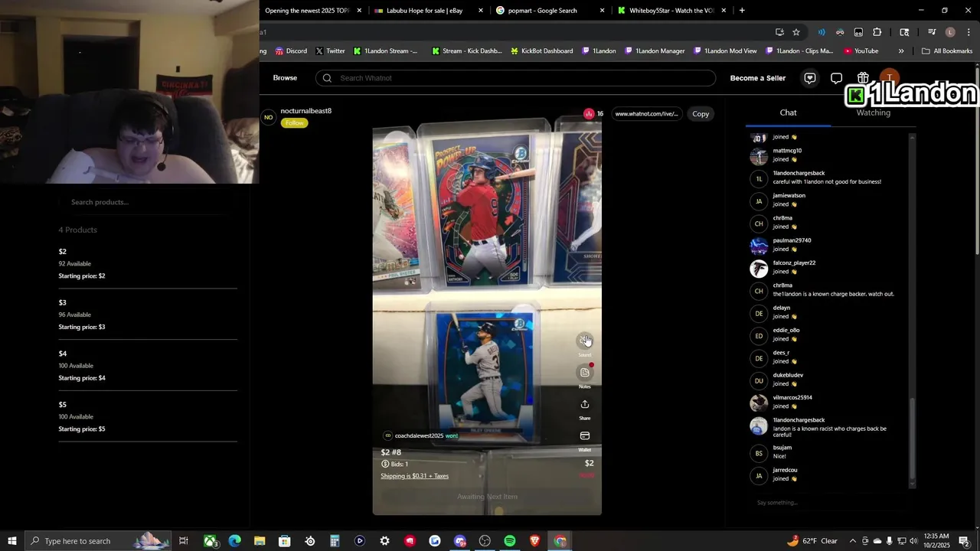Expand the bookmarks overflow chevron

click(901, 51)
